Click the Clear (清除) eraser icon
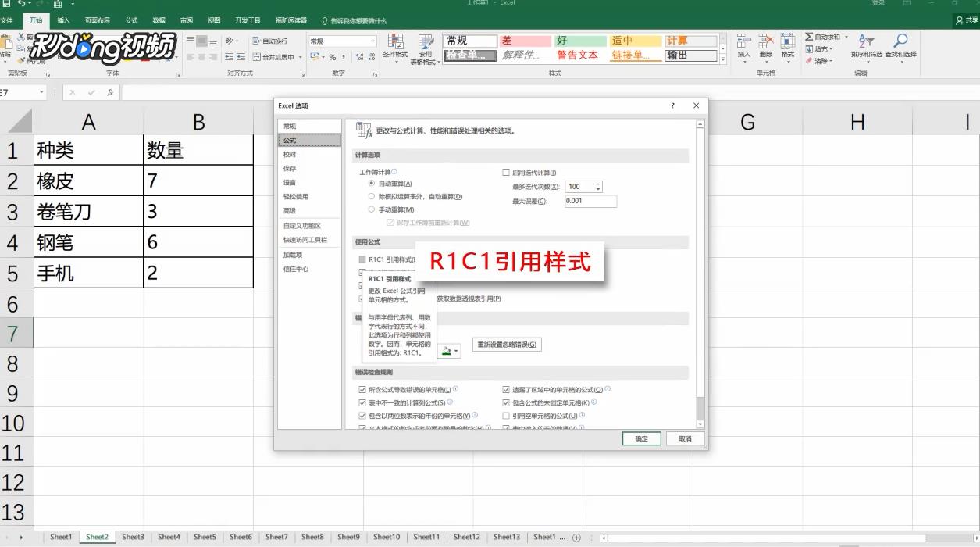This screenshot has height=547, width=980. 810,60
